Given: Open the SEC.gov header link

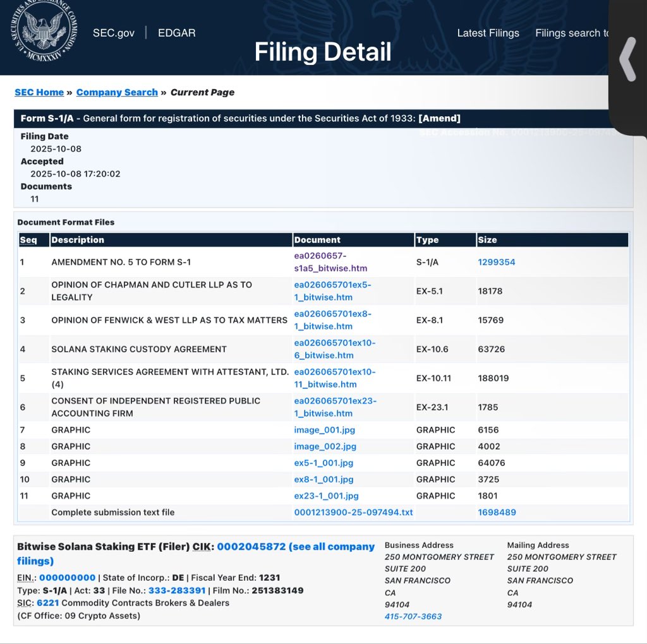Looking at the screenshot, I should tap(114, 33).
